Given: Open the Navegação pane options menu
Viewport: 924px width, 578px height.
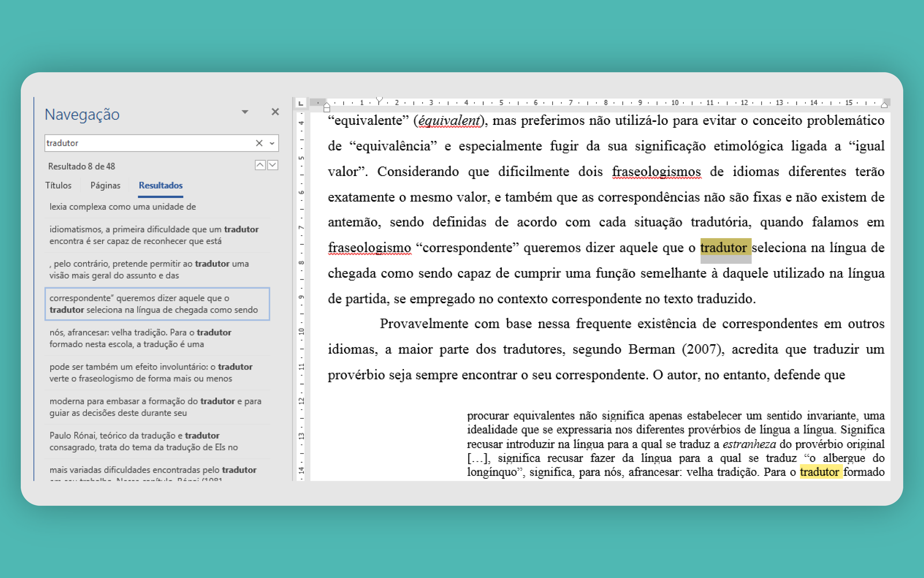Looking at the screenshot, I should pyautogui.click(x=245, y=112).
